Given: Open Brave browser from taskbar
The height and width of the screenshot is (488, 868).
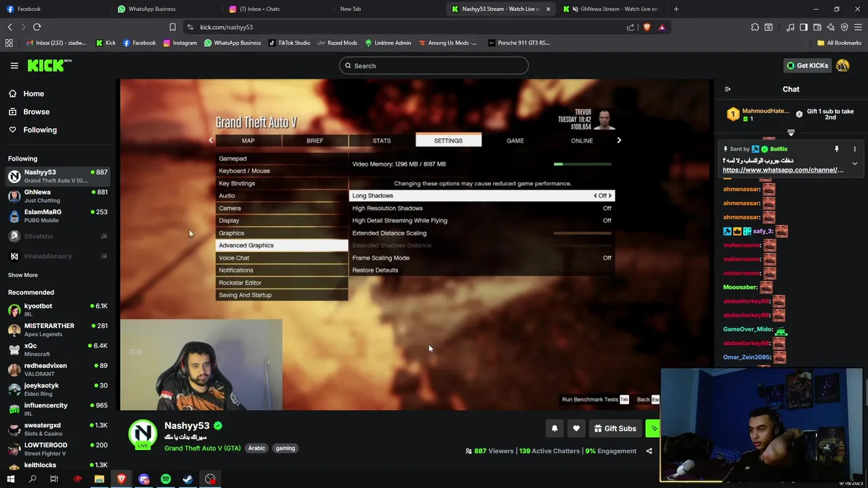Looking at the screenshot, I should click(121, 479).
